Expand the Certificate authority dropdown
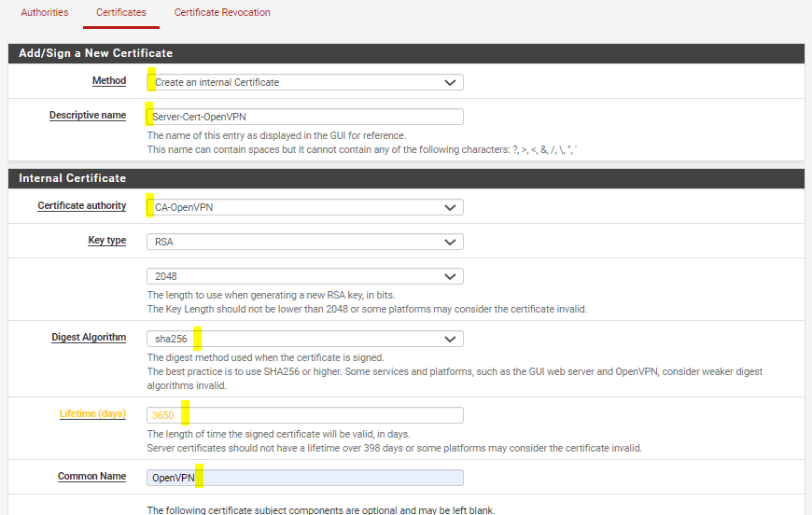Image resolution: width=812 pixels, height=515 pixels. tap(305, 207)
